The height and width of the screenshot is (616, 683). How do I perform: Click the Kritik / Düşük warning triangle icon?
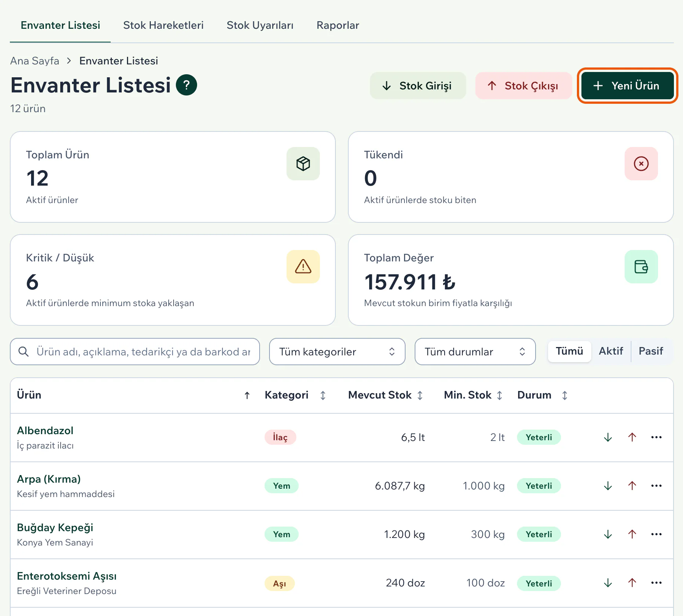303,267
